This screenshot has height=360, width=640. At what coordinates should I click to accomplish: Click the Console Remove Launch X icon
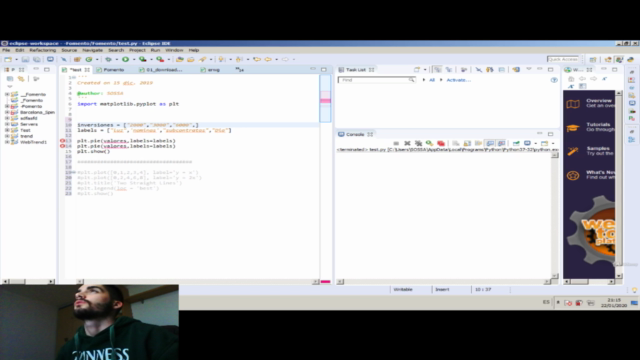pyautogui.click(x=407, y=143)
